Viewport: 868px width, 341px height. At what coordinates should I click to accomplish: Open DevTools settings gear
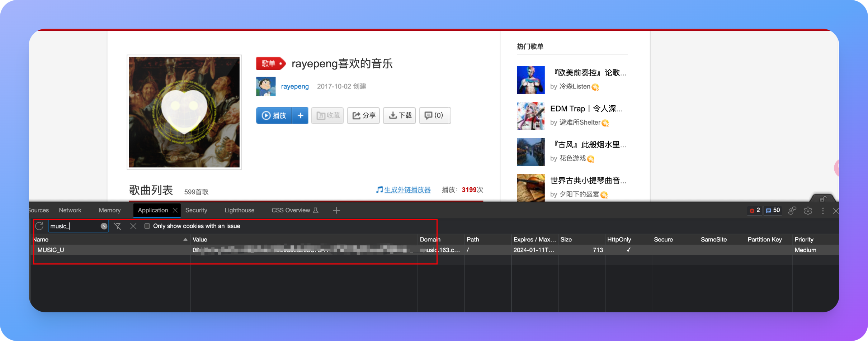[x=808, y=211]
